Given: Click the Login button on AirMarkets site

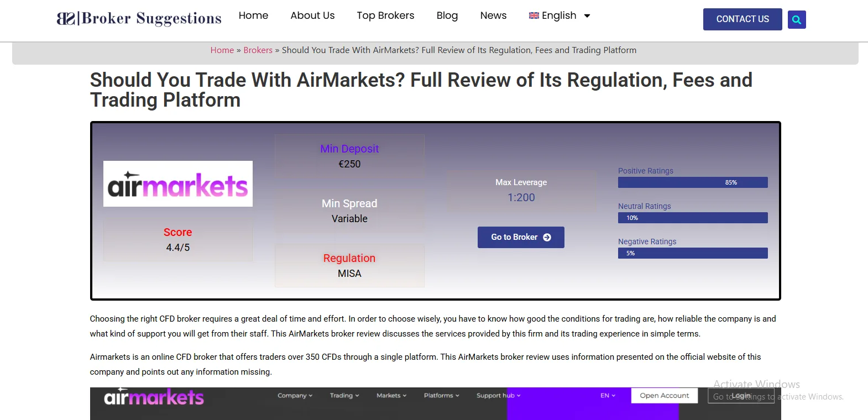Looking at the screenshot, I should click(x=741, y=396).
